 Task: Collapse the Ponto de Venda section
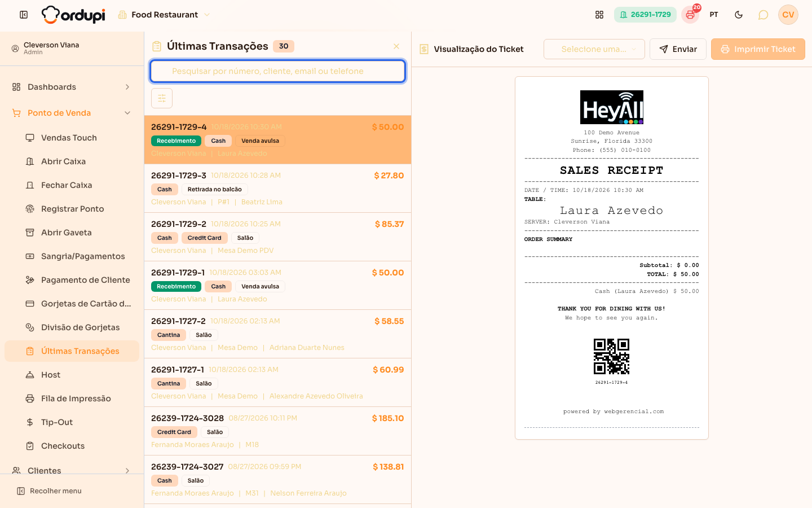[x=72, y=113]
